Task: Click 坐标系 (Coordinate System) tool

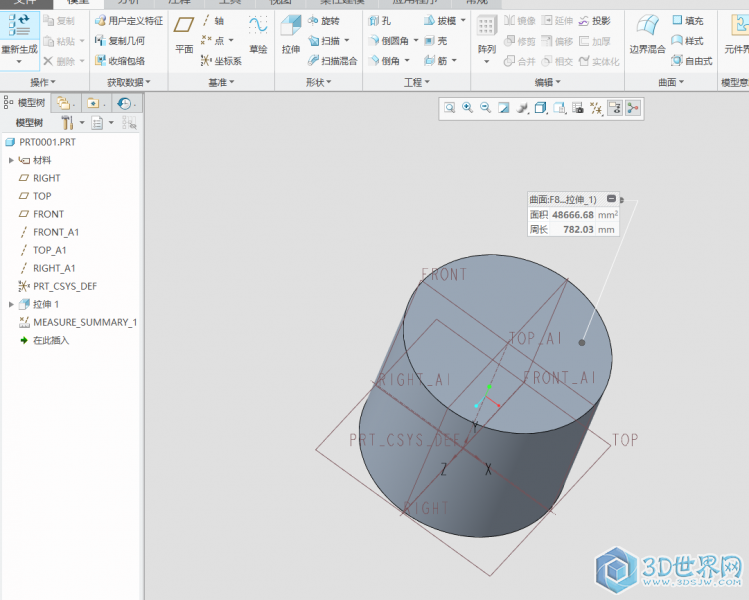Action: point(221,61)
